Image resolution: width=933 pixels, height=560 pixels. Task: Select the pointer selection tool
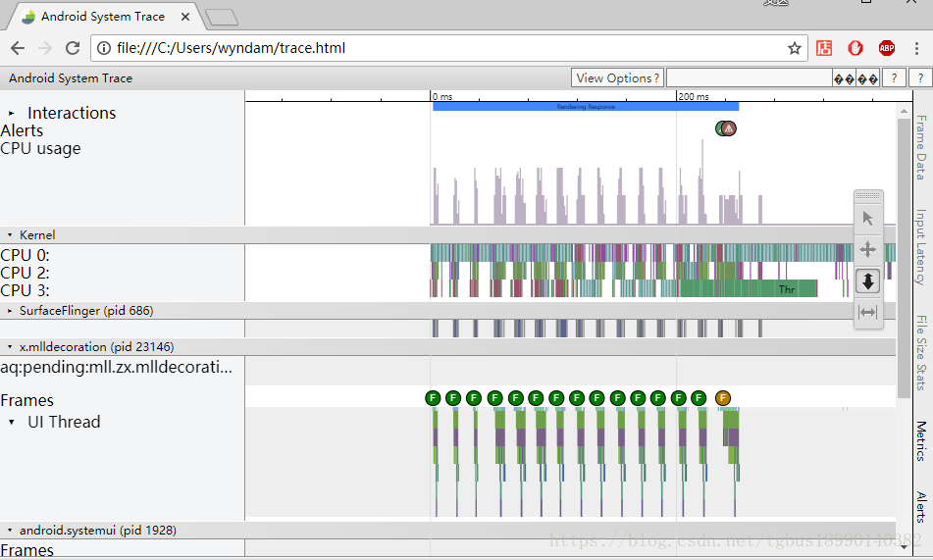click(x=867, y=219)
